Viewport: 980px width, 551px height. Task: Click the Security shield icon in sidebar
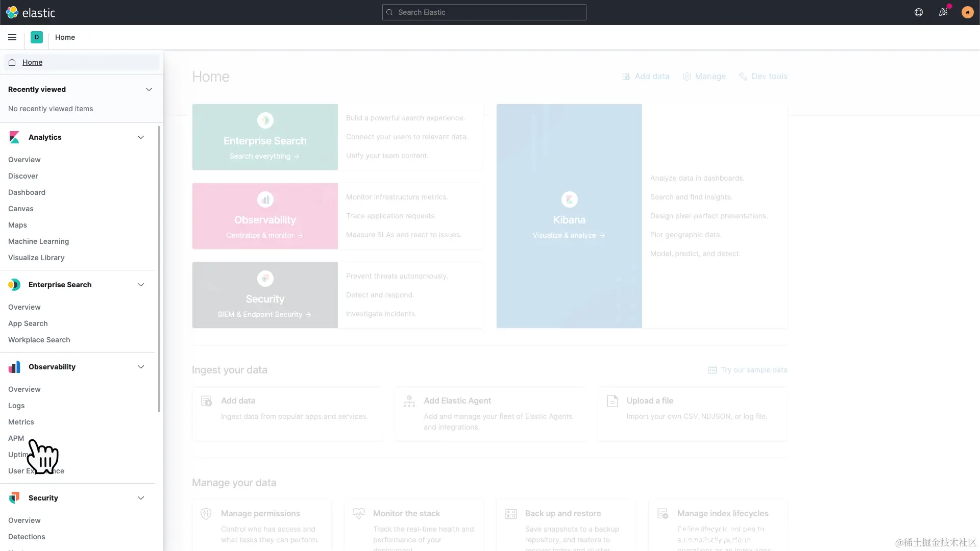[x=14, y=498]
